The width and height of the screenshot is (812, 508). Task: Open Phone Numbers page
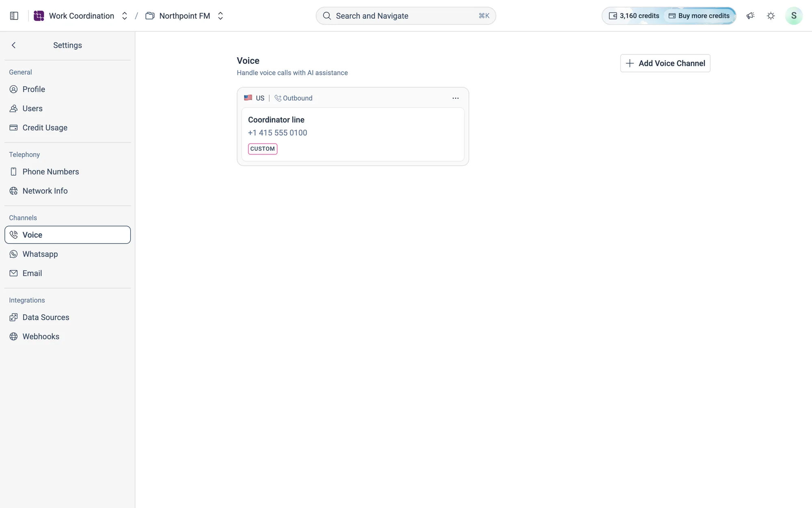click(68, 172)
